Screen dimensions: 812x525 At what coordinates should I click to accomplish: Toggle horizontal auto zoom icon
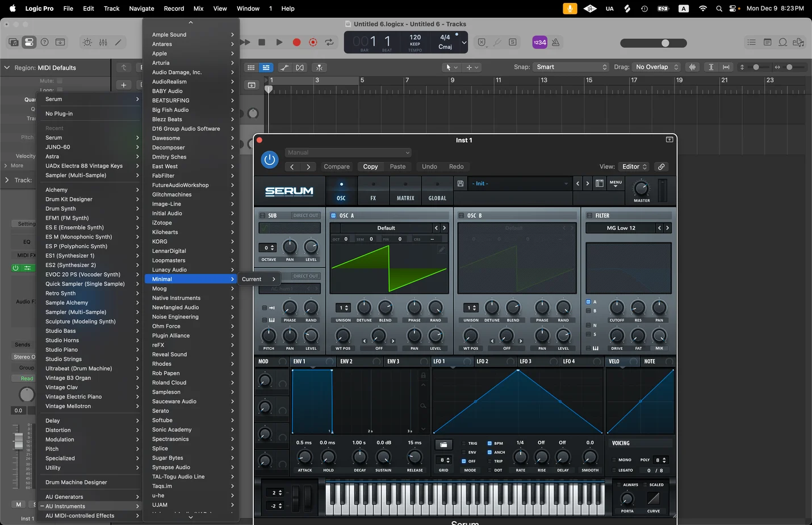coord(726,67)
